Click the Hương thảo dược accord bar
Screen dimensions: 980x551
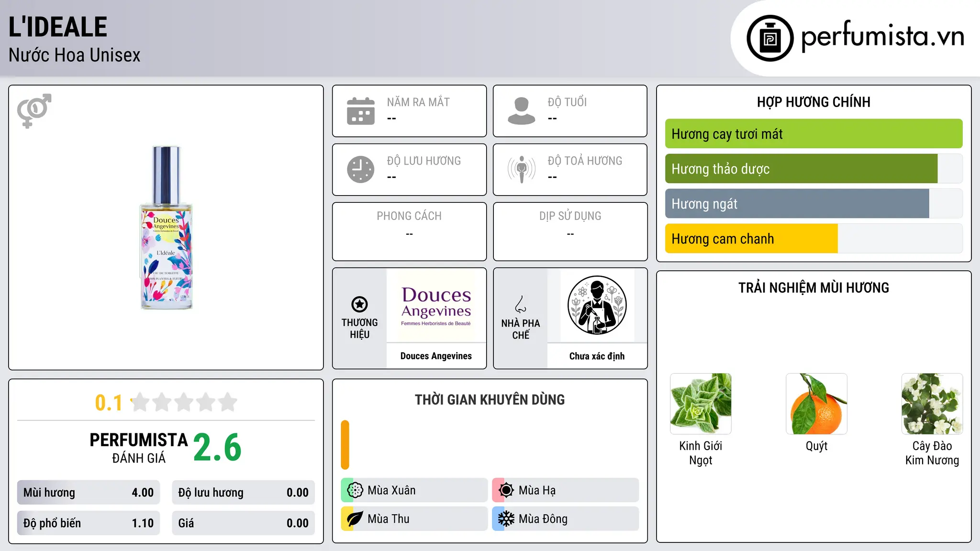813,169
